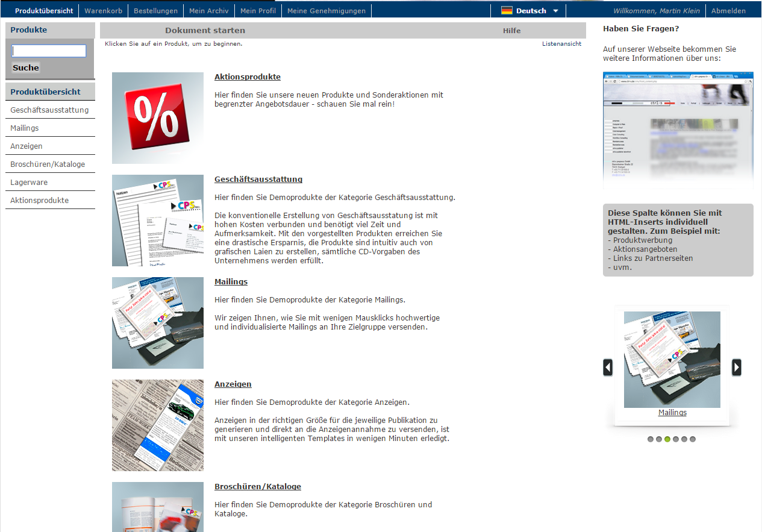The height and width of the screenshot is (532, 762).
Task: Click the Abmelden link
Action: tap(728, 11)
